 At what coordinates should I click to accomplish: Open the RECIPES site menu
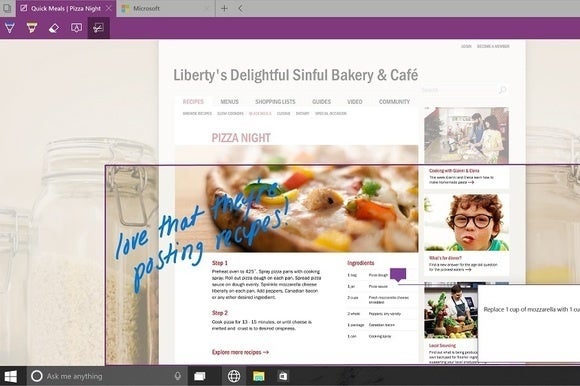coord(193,102)
